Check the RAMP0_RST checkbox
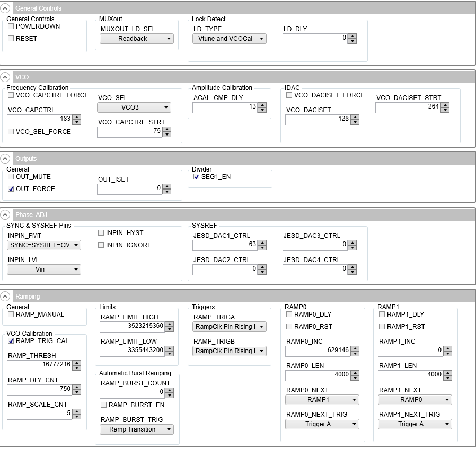 click(289, 327)
